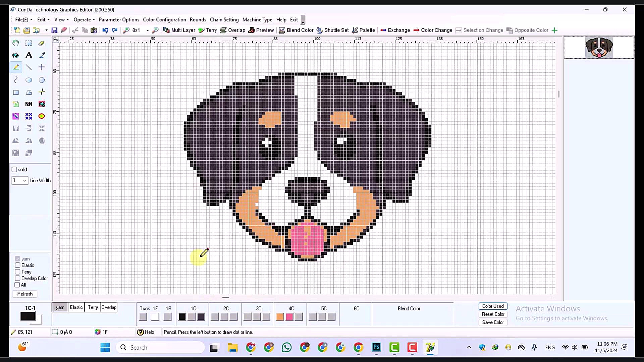Click the Preview toolbar button

(261, 30)
